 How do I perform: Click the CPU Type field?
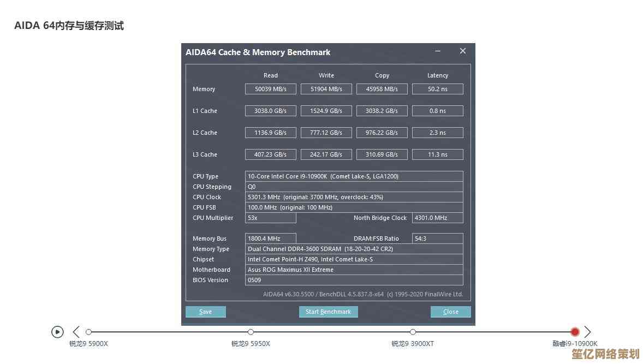tap(354, 176)
